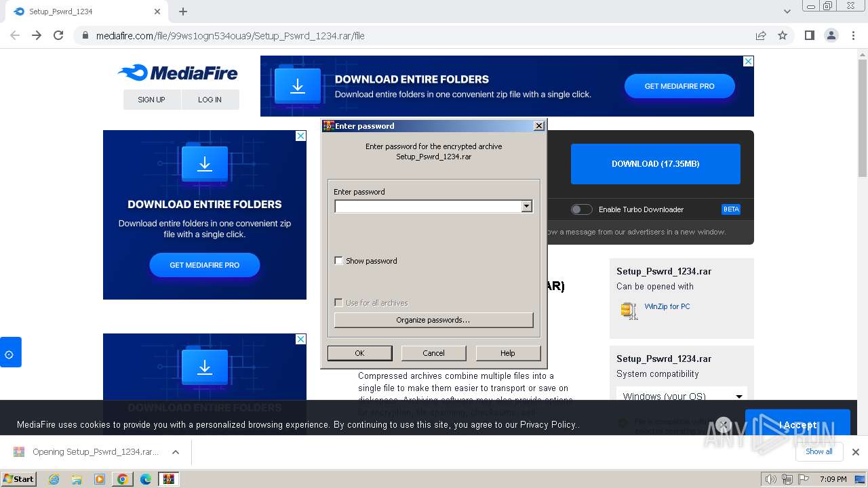Image resolution: width=868 pixels, height=488 pixels.
Task: Toggle Enable Turbo Downloader switch
Action: point(581,209)
